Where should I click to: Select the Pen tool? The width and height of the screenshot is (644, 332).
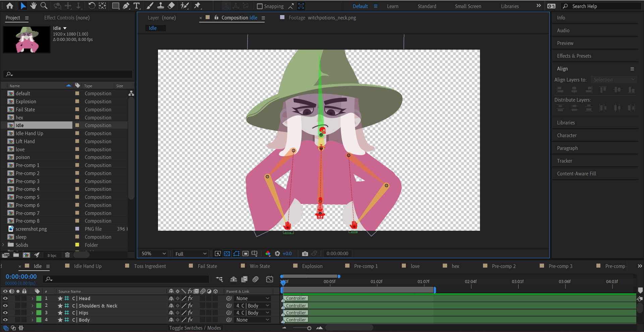(126, 6)
